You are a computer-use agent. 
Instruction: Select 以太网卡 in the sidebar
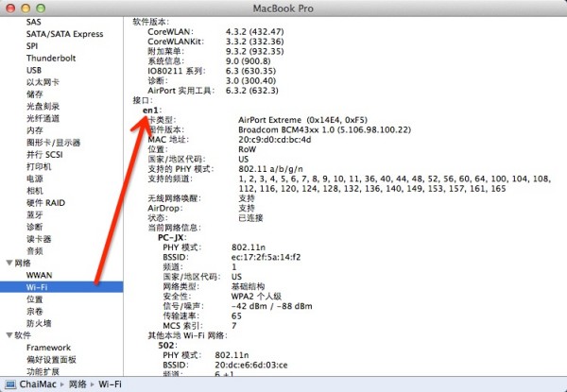[43, 82]
